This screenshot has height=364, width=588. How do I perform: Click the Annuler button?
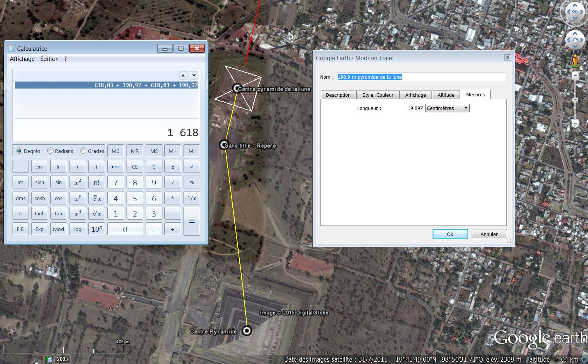(489, 234)
